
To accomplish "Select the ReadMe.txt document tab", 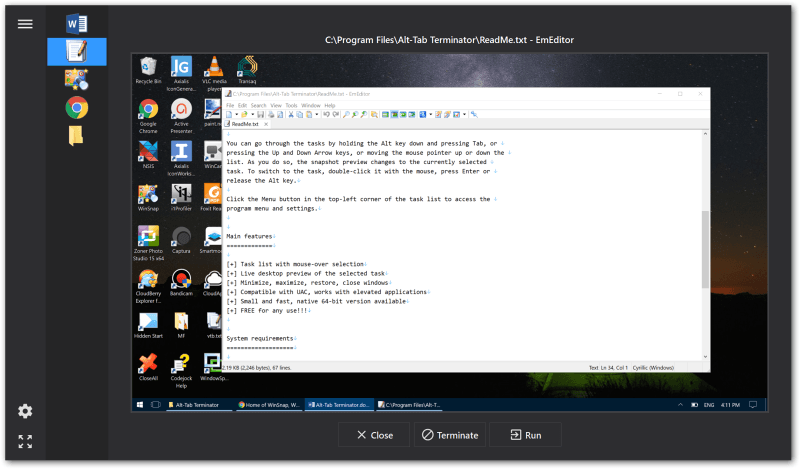I will (247, 124).
